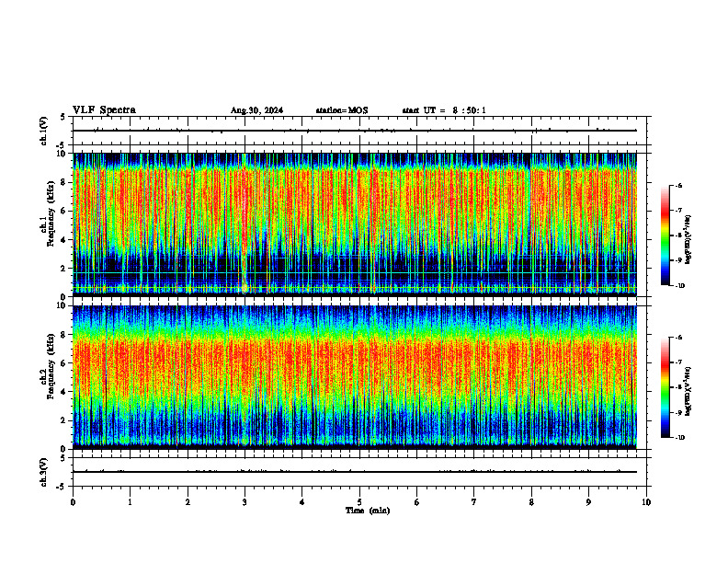Click the ch.1 spectrogram plot
Image resolution: width=728 pixels, height=563 pixels.
[x=355, y=224]
